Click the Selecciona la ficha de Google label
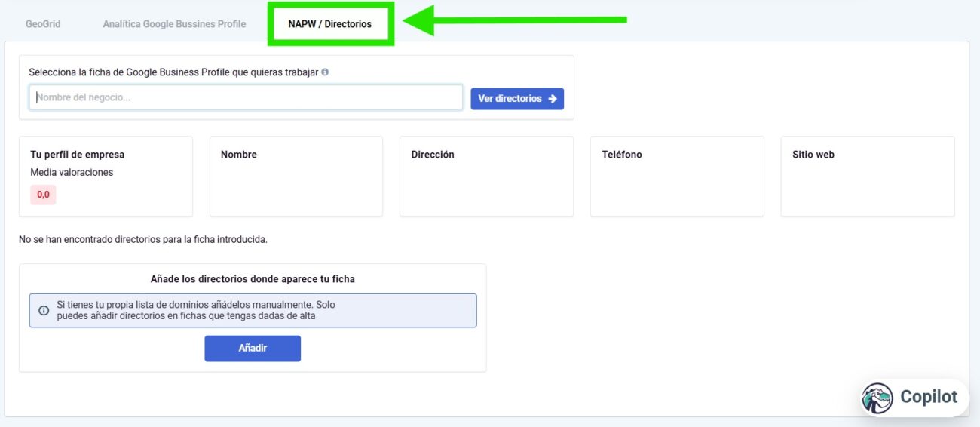Image resolution: width=980 pixels, height=427 pixels. click(x=173, y=72)
